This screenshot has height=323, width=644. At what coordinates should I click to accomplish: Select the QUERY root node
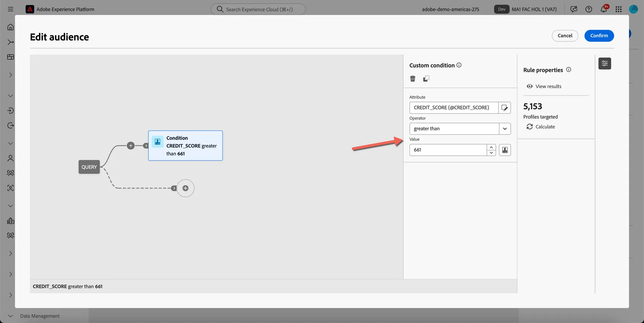click(x=89, y=167)
